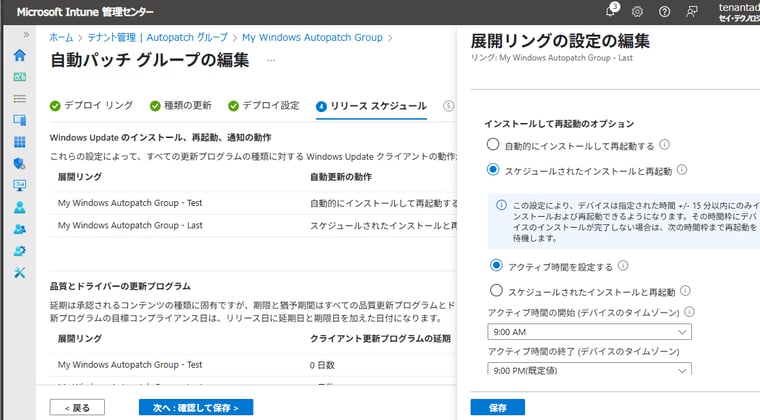Click 展開リング header in the Windows Update table
This screenshot has width=760, height=420.
[x=79, y=177]
